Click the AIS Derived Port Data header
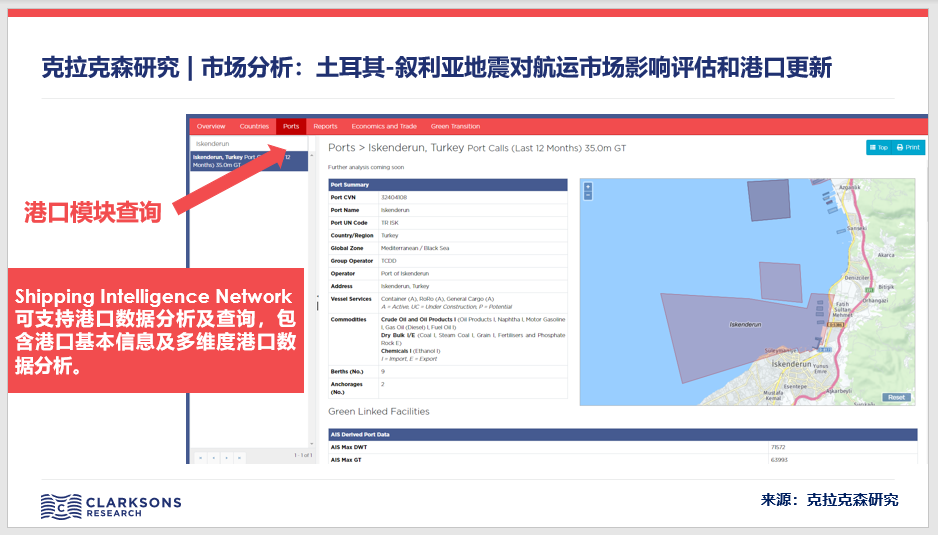Screen dimensions: 938x535 (x=623, y=434)
